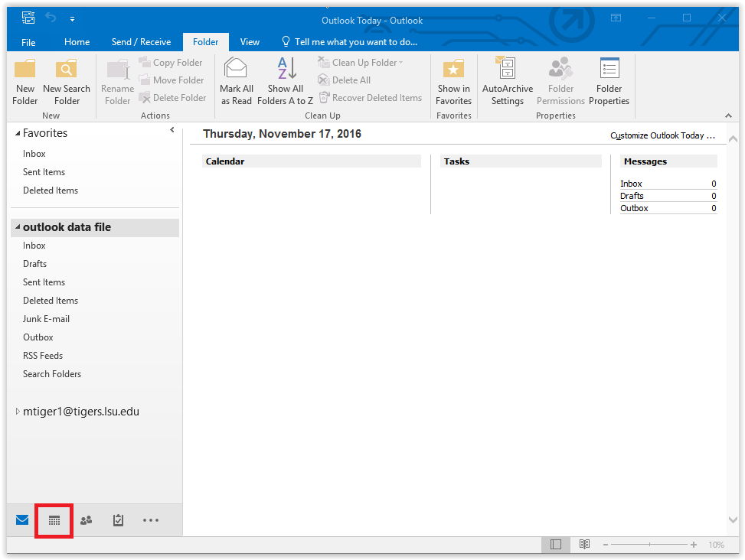Click Undo arrow in quick access toolbar

tap(51, 18)
